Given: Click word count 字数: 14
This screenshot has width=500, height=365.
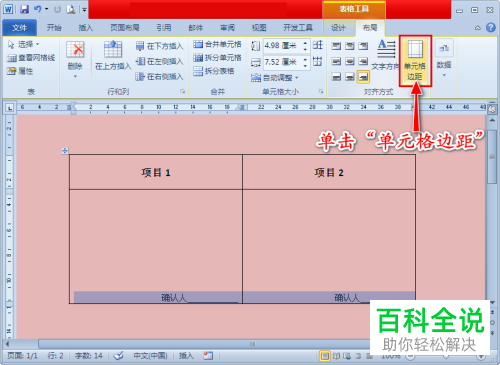Looking at the screenshot, I should (x=88, y=356).
